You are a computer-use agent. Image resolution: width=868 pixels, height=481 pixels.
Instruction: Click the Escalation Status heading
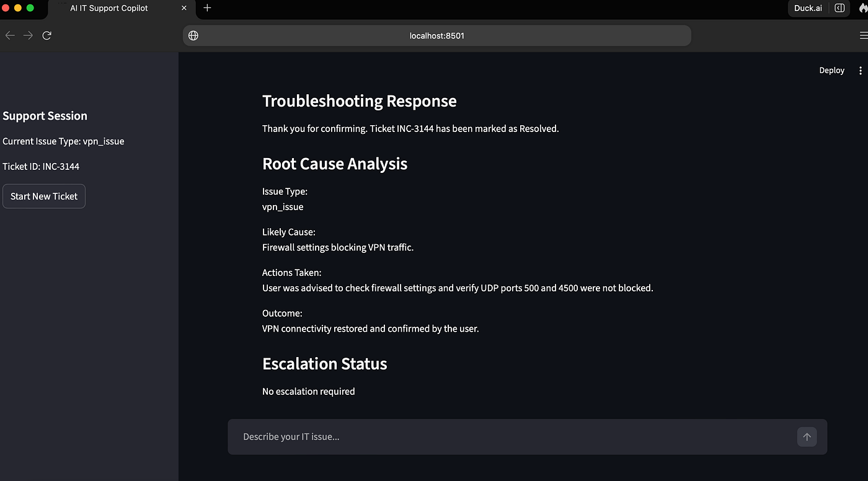[325, 363]
